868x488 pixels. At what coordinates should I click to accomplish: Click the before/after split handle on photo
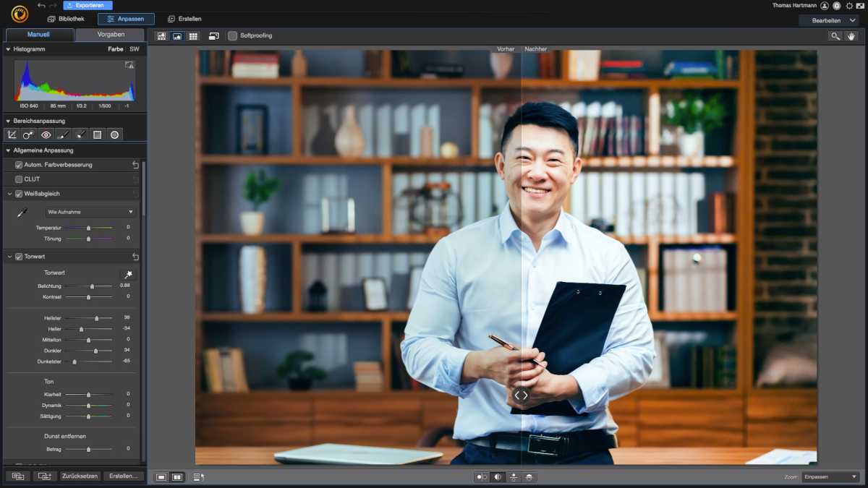click(x=521, y=395)
